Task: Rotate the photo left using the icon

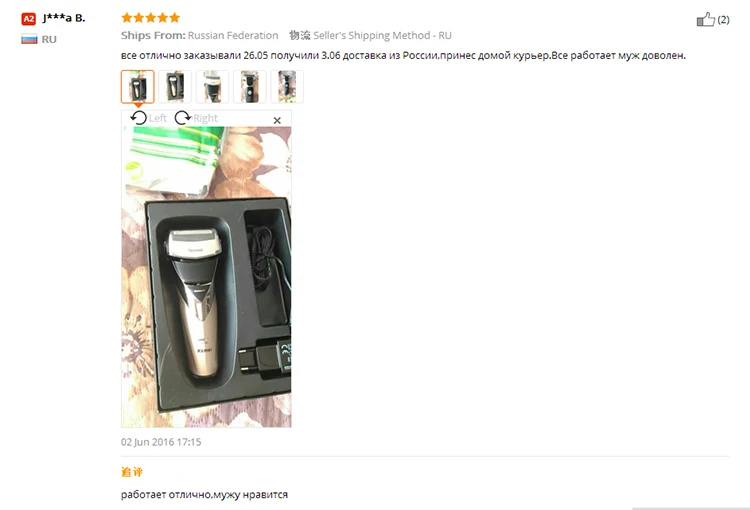Action: pyautogui.click(x=139, y=118)
